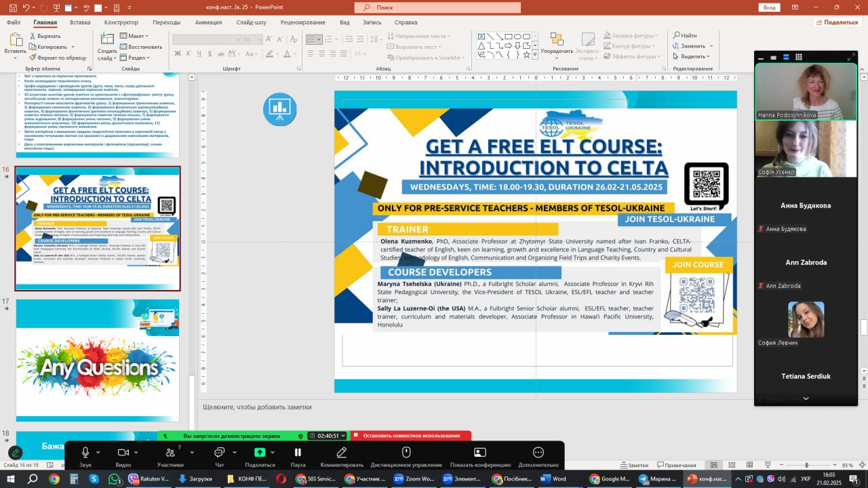Image resolution: width=868 pixels, height=488 pixels.
Task: Choose font color (A with red bar)
Action: (x=287, y=54)
